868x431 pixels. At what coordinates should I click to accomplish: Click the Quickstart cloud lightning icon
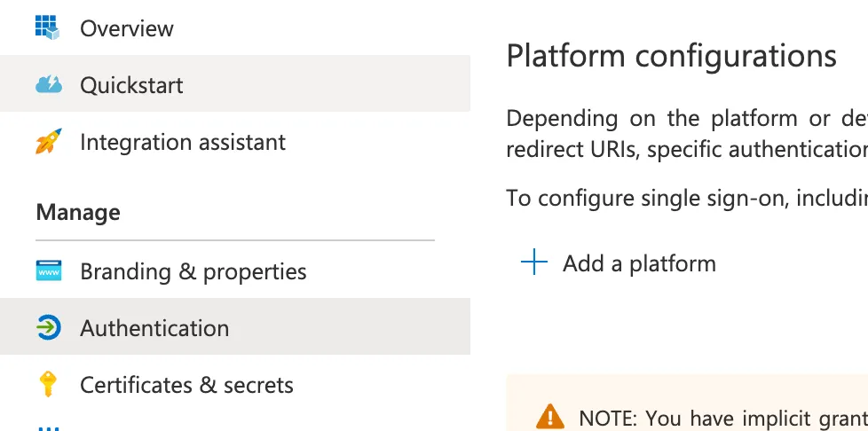(49, 84)
